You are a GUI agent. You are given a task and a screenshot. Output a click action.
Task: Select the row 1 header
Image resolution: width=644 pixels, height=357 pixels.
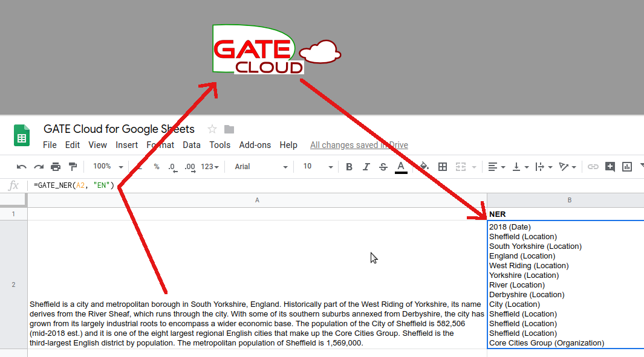pos(13,214)
